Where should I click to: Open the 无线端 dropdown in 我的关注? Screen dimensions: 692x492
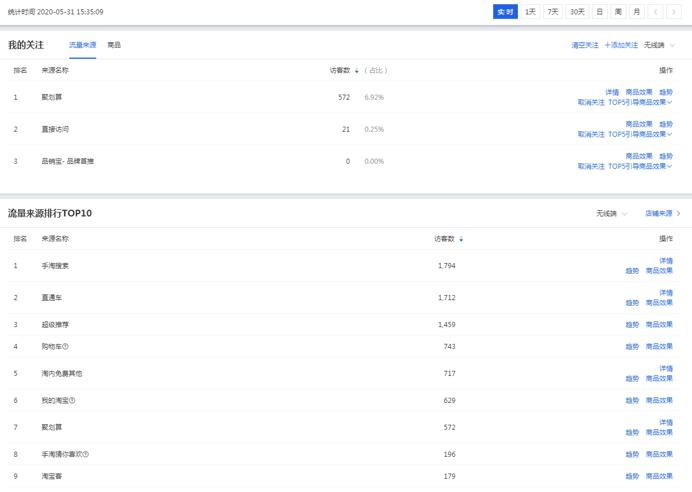point(659,46)
